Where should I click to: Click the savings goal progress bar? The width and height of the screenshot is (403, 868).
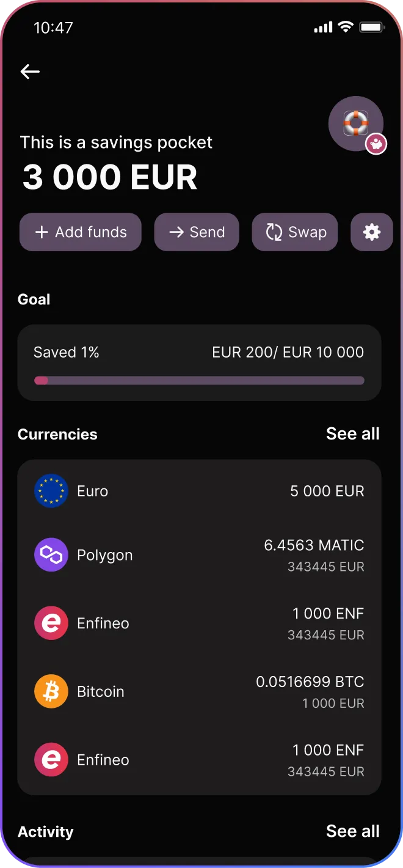(x=199, y=381)
